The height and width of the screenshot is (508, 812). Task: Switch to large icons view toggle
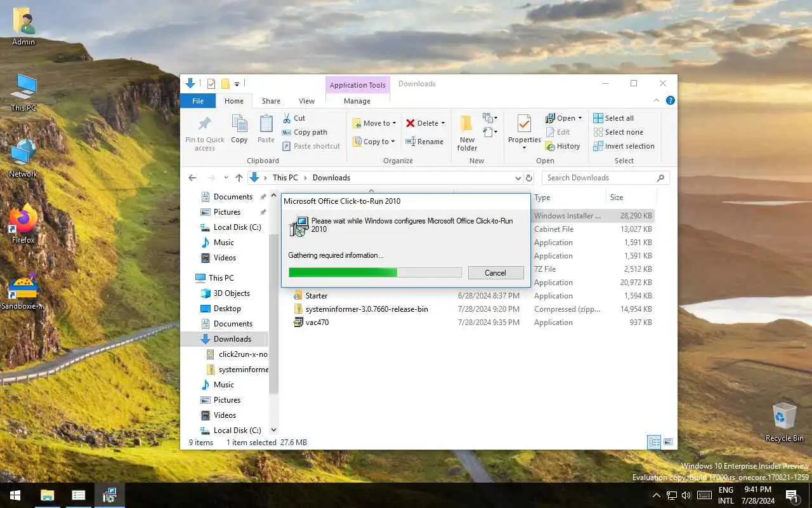click(667, 443)
